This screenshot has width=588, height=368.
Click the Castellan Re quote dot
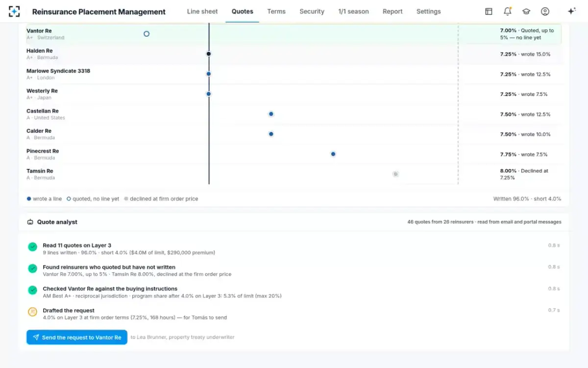(271, 114)
